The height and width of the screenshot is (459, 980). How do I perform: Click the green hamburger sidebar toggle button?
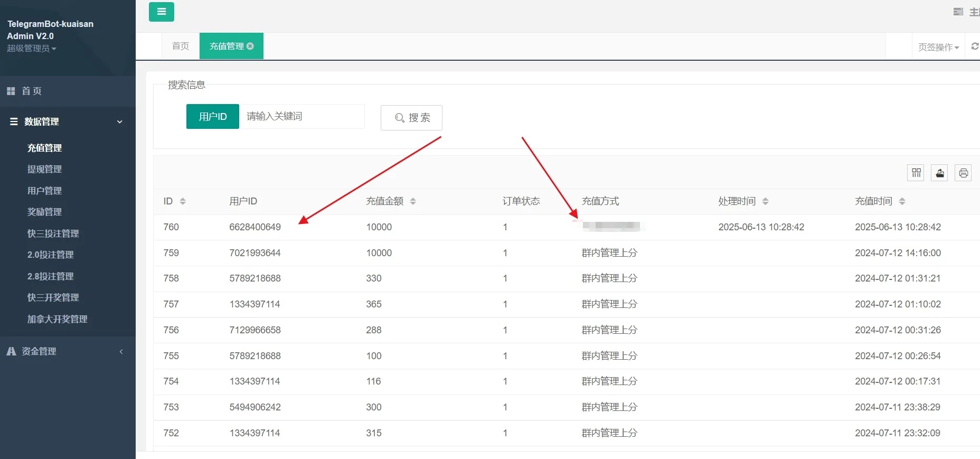click(x=161, y=12)
